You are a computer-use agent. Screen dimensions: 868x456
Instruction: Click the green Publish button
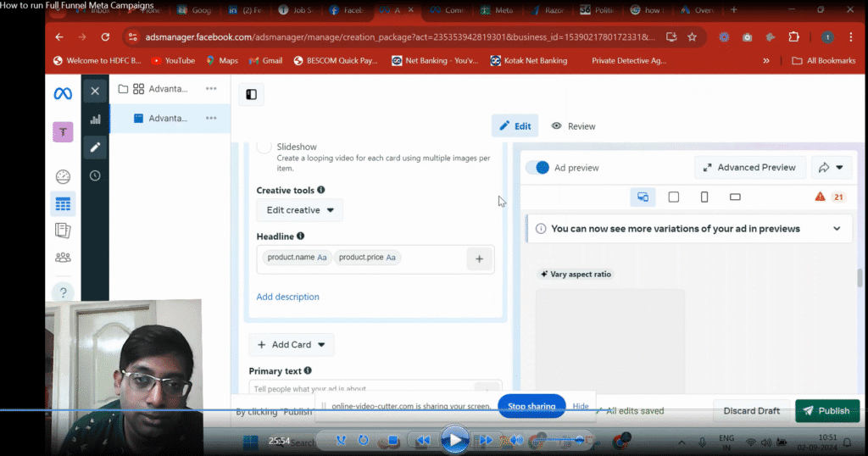826,411
